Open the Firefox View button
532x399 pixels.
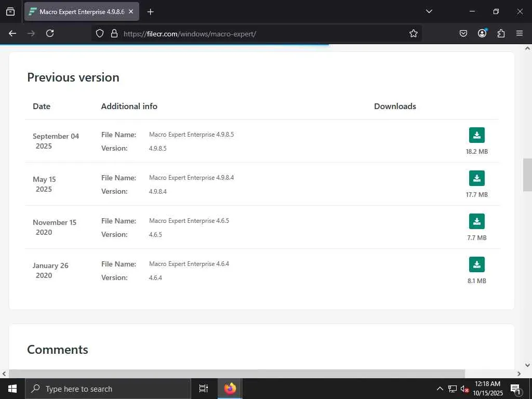[10, 11]
